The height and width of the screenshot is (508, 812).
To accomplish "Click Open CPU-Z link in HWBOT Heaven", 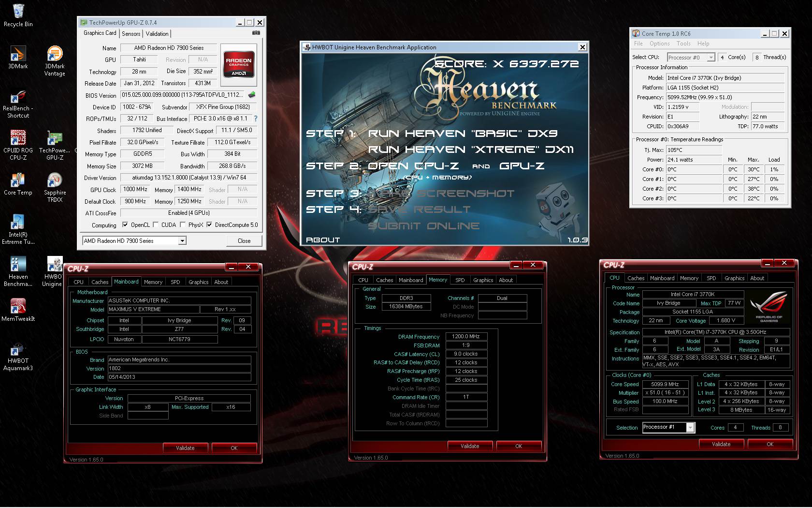I will pyautogui.click(x=414, y=166).
